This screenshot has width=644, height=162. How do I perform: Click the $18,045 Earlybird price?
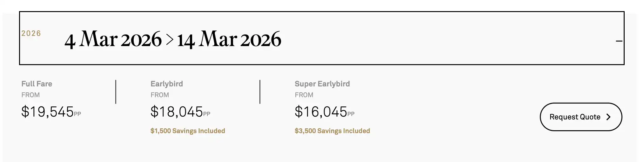(177, 112)
